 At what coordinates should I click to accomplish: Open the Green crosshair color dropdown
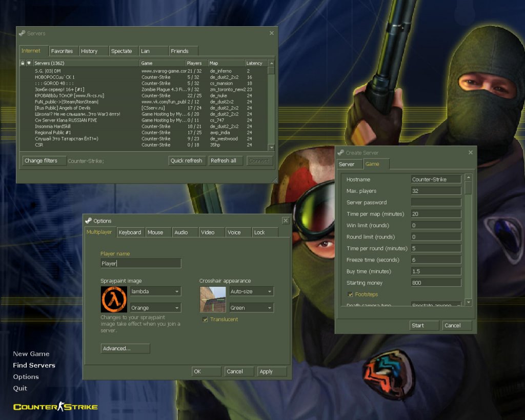click(251, 308)
